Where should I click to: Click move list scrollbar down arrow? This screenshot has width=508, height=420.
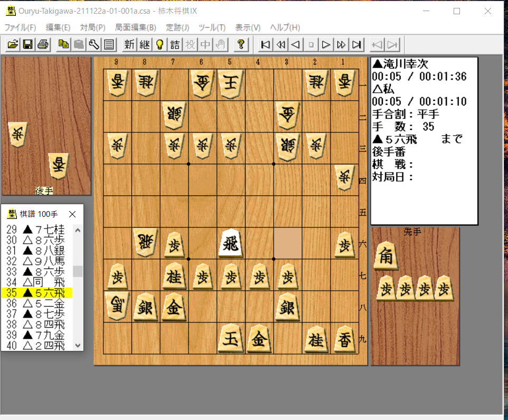click(78, 345)
